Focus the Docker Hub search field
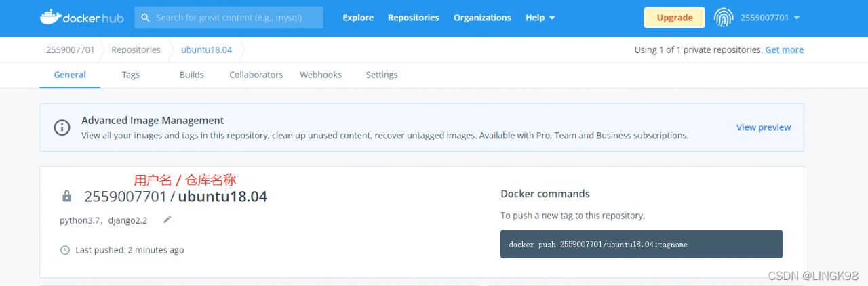Screen dimensions: 868x286 (x=229, y=18)
